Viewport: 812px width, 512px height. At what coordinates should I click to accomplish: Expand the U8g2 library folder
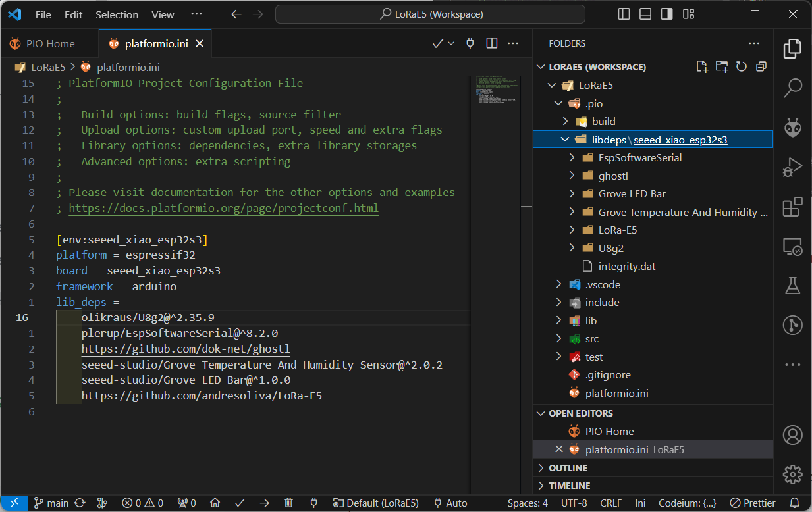[572, 248]
